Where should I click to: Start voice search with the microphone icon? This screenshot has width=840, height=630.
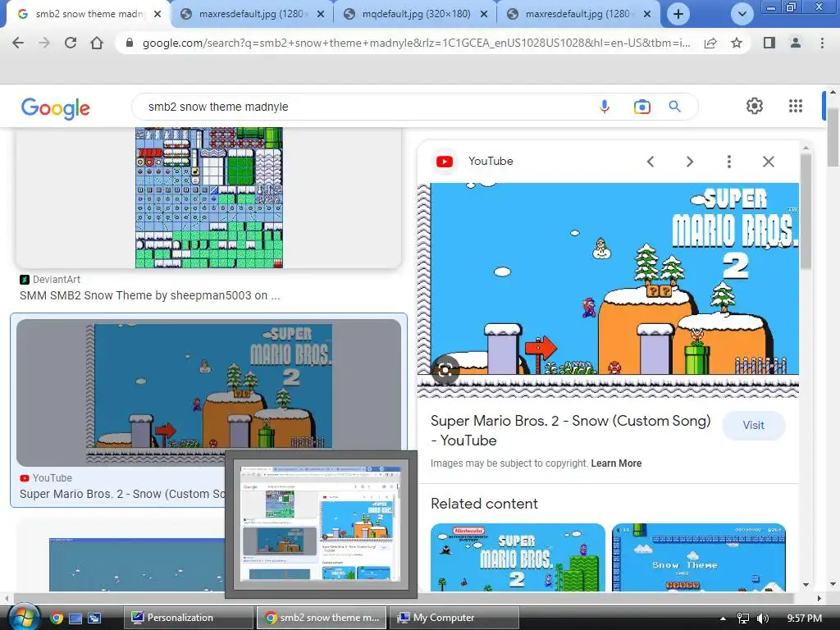tap(605, 107)
